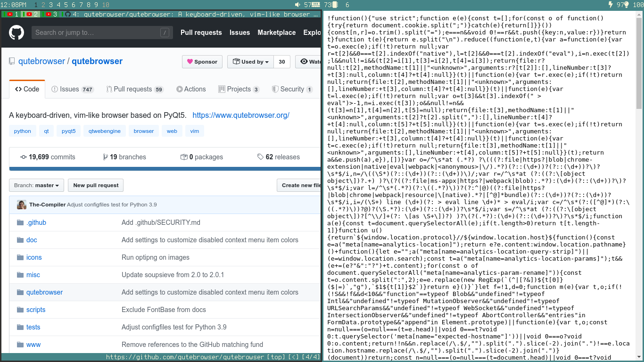644x362 pixels.
Task: Focus the 'Search or jump to' field
Action: [x=102, y=33]
